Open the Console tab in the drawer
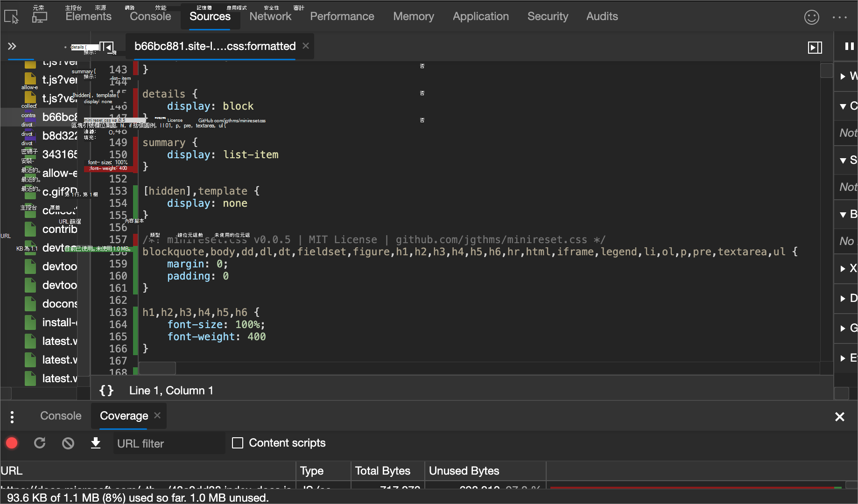Viewport: 858px width, 504px height. coord(61,416)
